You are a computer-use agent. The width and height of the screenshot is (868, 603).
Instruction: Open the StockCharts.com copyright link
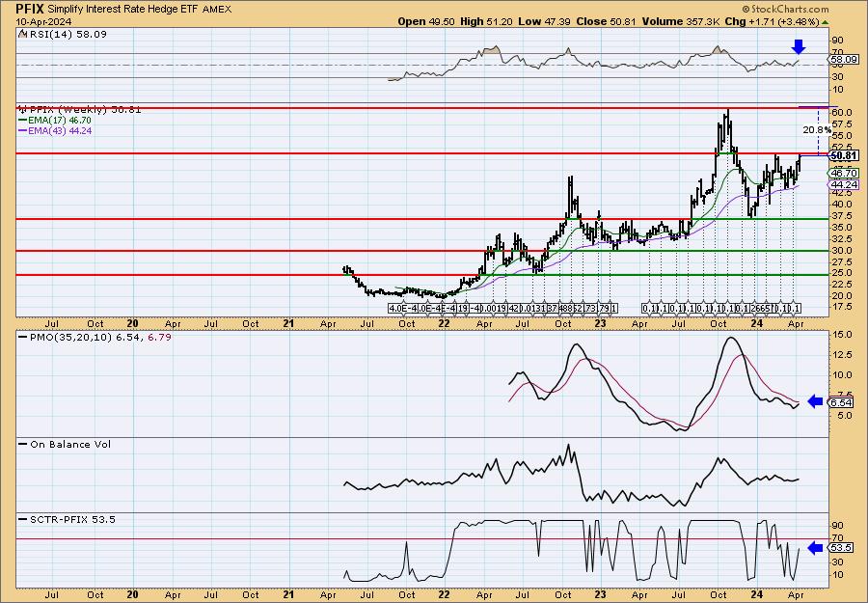(785, 9)
